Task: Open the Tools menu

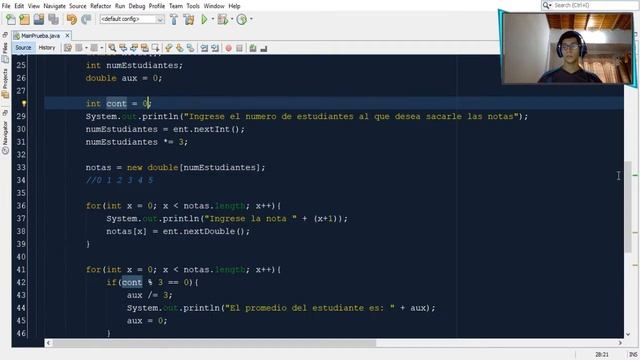Action: pyautogui.click(x=193, y=6)
